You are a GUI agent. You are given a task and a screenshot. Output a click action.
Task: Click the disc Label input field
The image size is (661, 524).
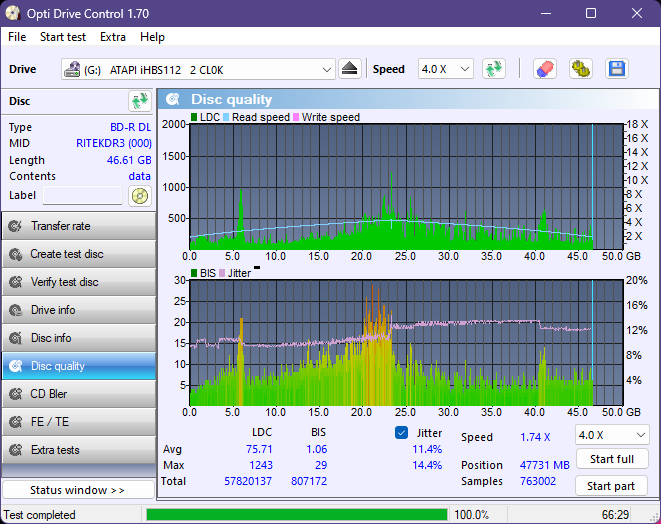click(82, 196)
